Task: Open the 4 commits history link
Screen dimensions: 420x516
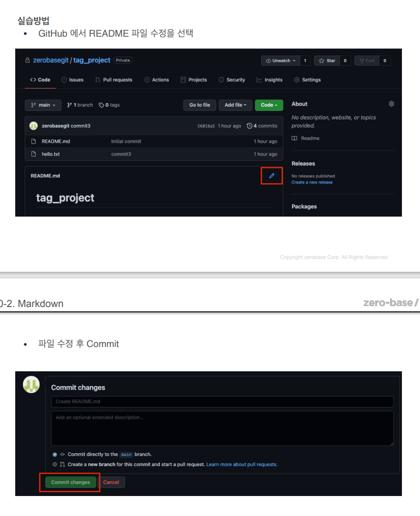Action: coord(262,126)
